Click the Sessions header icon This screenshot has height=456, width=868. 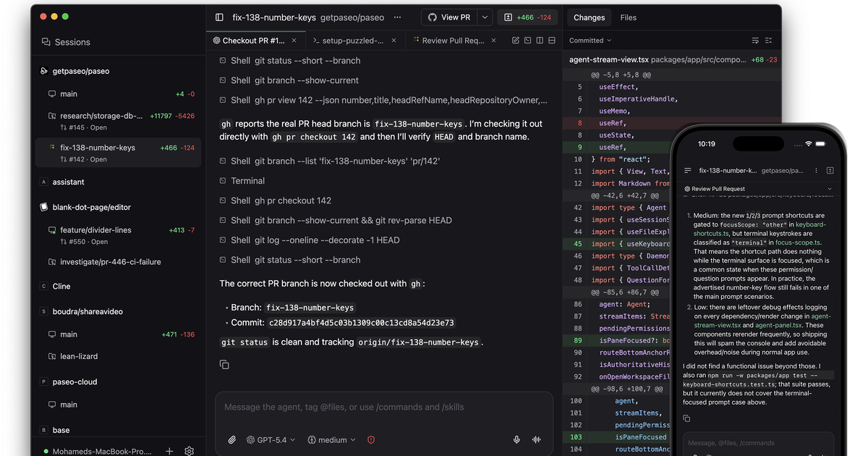click(46, 42)
